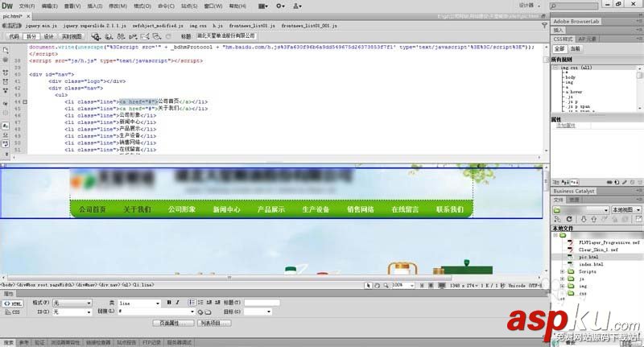Image resolution: width=644 pixels, height=347 pixels.
Task: Click the All button in CSS panel
Action: tap(559, 49)
